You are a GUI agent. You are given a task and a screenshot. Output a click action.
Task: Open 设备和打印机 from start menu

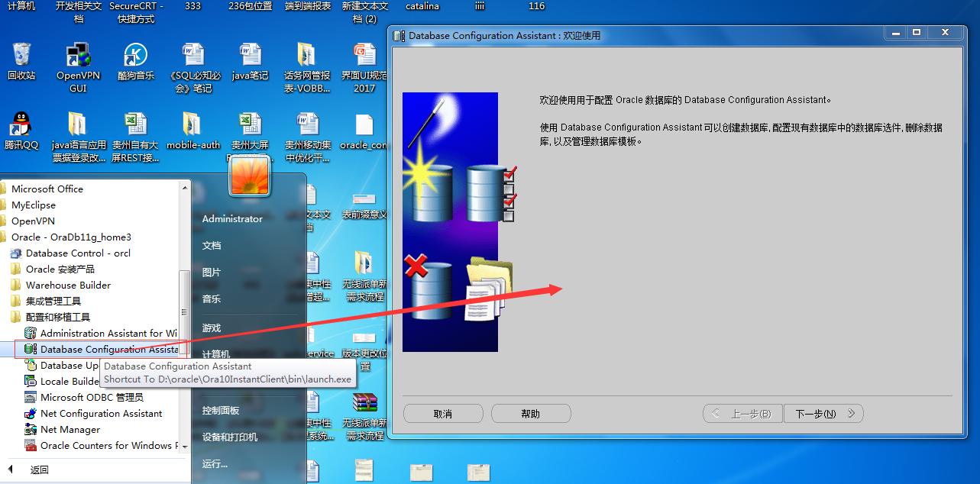230,437
